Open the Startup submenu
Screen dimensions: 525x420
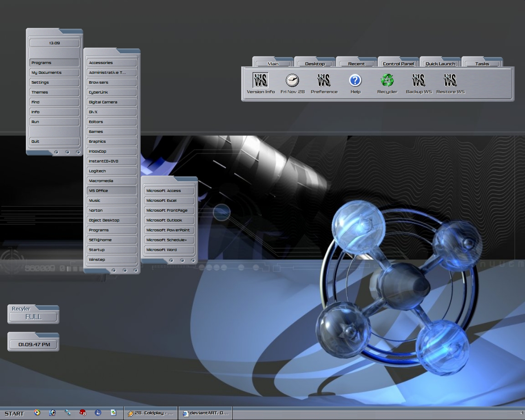[x=112, y=250]
